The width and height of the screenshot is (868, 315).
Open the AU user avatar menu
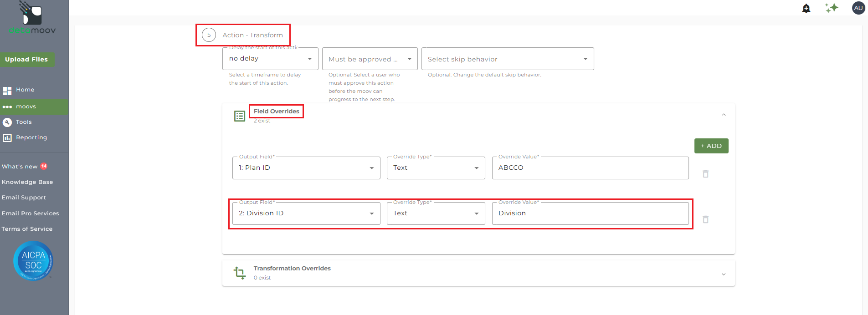pos(858,8)
